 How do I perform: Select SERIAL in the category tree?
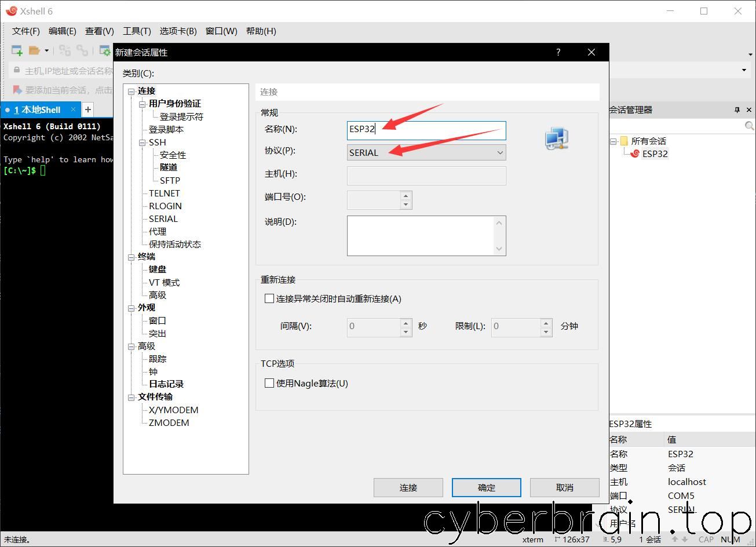click(163, 218)
